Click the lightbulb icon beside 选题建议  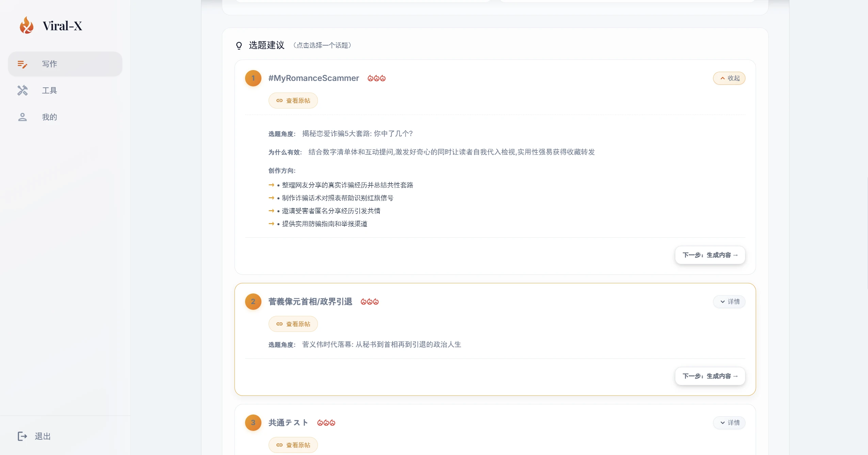pyautogui.click(x=239, y=46)
